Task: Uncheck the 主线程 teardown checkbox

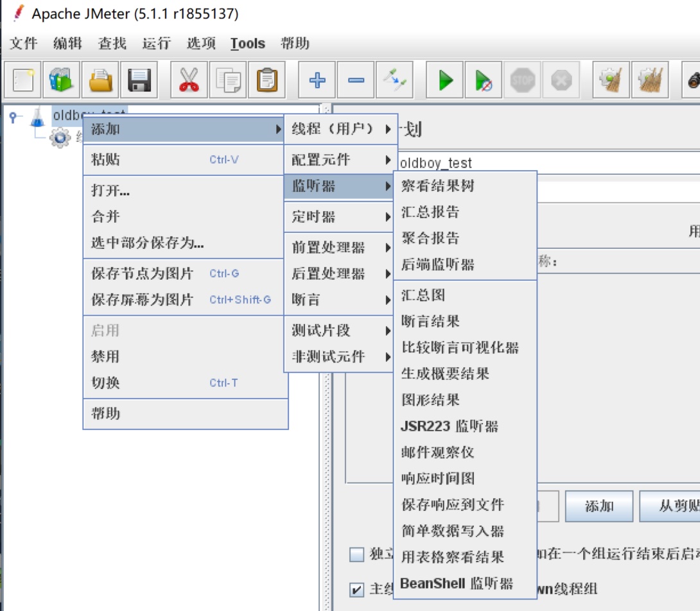Action: (356, 589)
